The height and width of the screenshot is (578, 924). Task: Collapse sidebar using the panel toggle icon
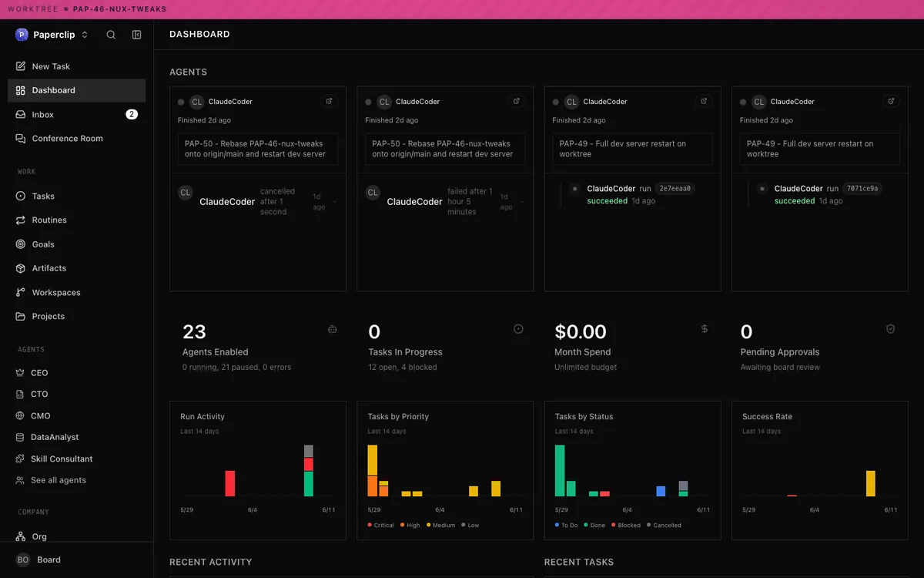point(136,35)
